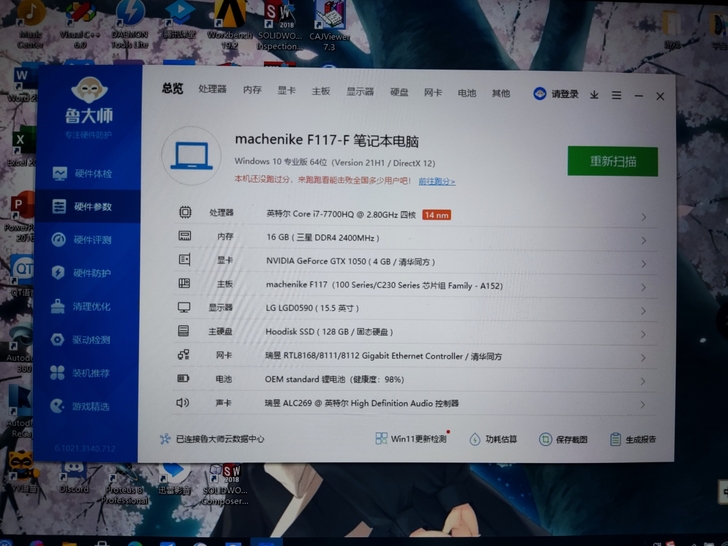The height and width of the screenshot is (546, 728).
Task: Click the 主硬盘 disk icon
Action: click(184, 331)
